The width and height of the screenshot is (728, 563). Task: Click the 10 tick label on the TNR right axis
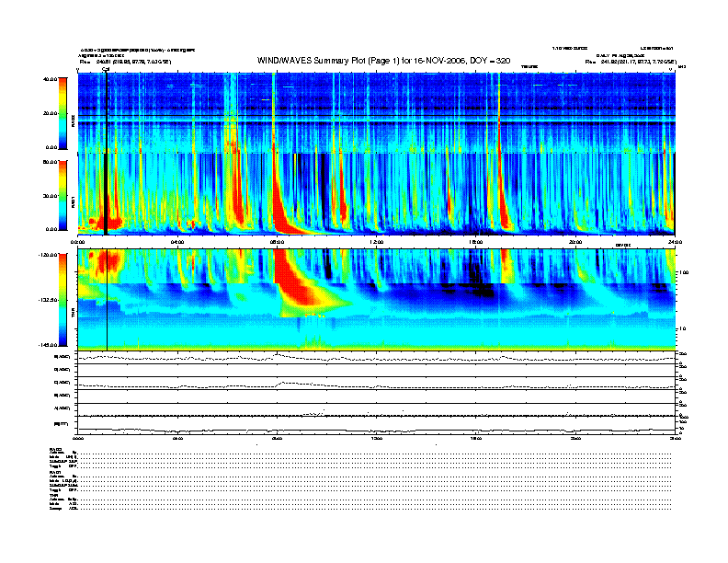684,329
